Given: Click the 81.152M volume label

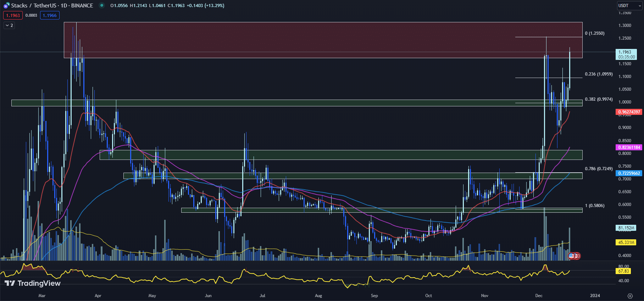Looking at the screenshot, I should point(626,228).
